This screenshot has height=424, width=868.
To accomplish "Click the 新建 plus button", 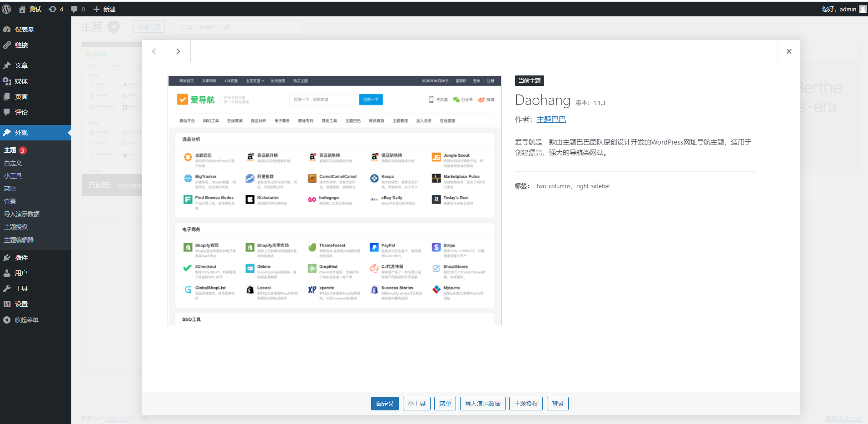I will 104,9.
